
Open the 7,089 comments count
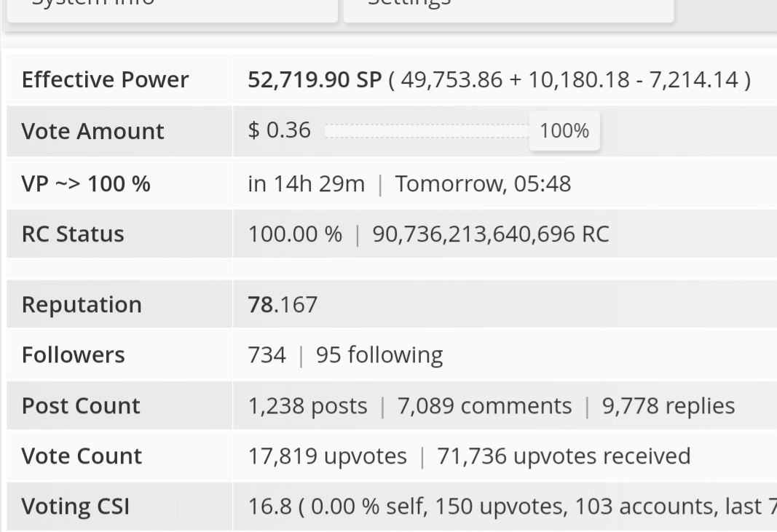coord(485,405)
